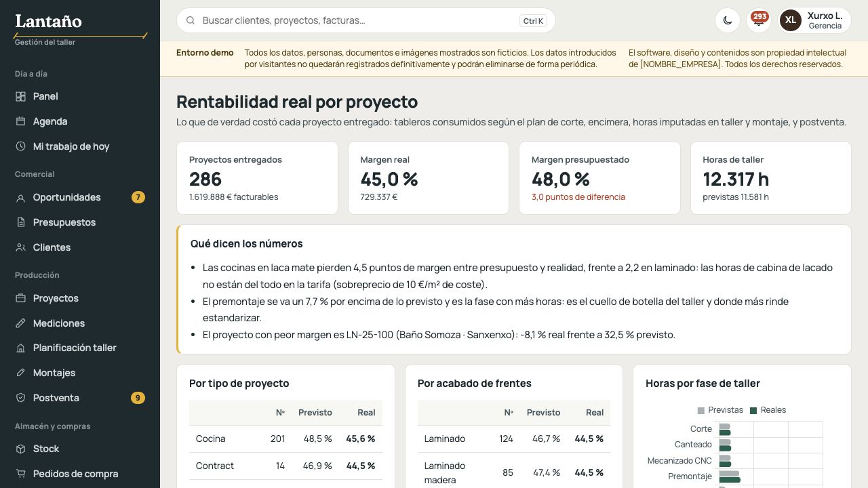Click the Premontaje chart label
Viewport: 868px width, 488px height.
point(690,476)
